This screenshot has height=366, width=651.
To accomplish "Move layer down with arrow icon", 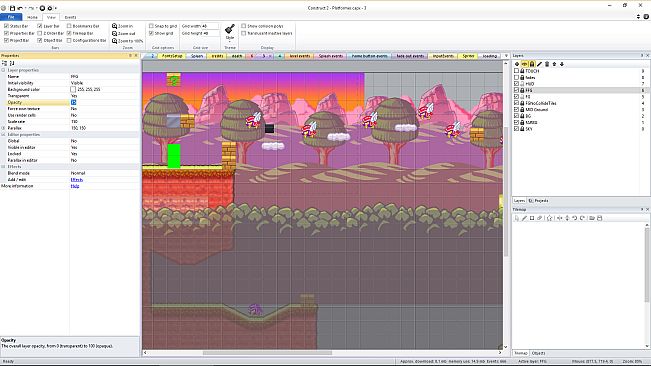I will point(562,64).
